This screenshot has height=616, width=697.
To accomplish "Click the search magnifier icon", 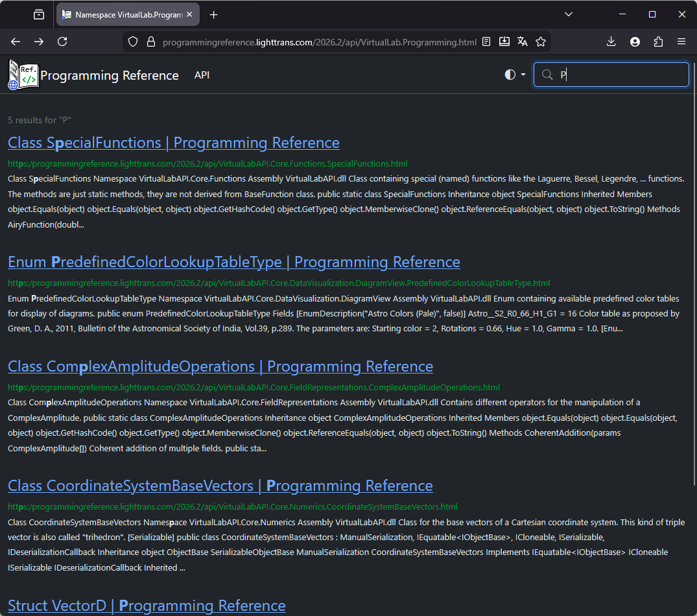I will (x=548, y=75).
